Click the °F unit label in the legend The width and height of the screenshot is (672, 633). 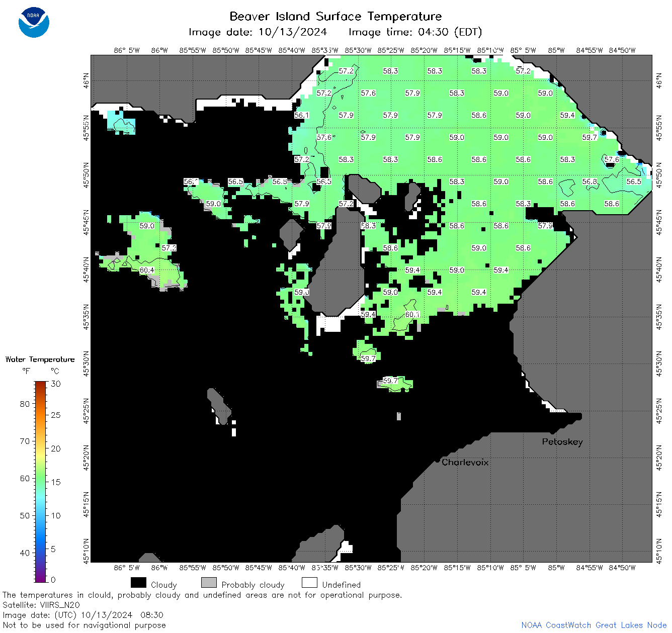pos(26,371)
